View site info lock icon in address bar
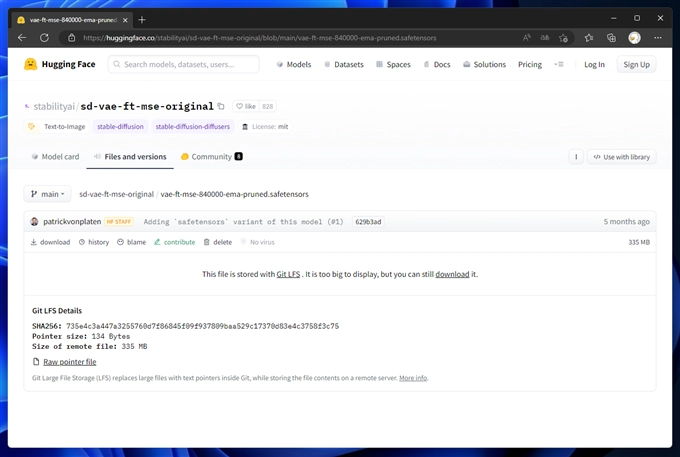This screenshot has height=457, width=680. 72,38
